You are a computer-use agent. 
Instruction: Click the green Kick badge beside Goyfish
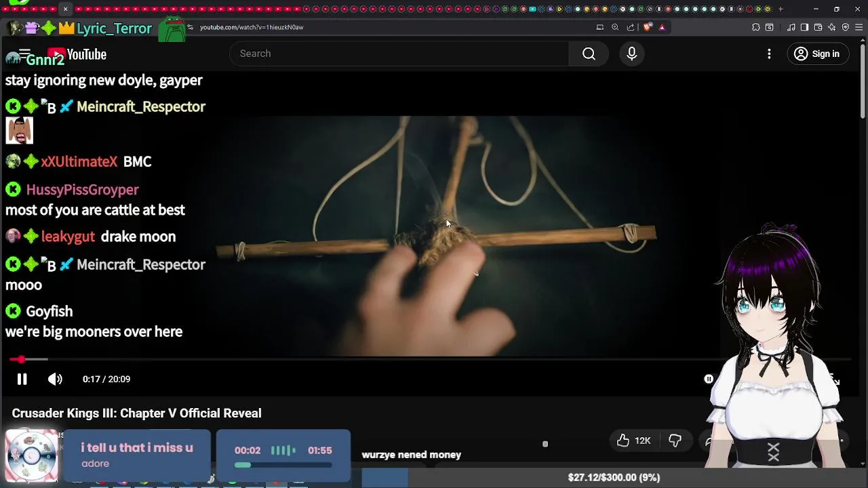coord(13,311)
